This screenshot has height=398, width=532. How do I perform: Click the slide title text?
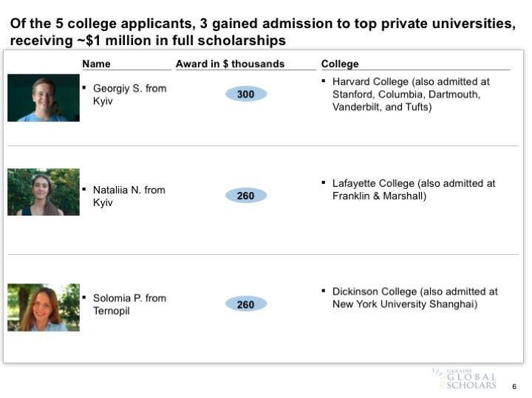[262, 32]
